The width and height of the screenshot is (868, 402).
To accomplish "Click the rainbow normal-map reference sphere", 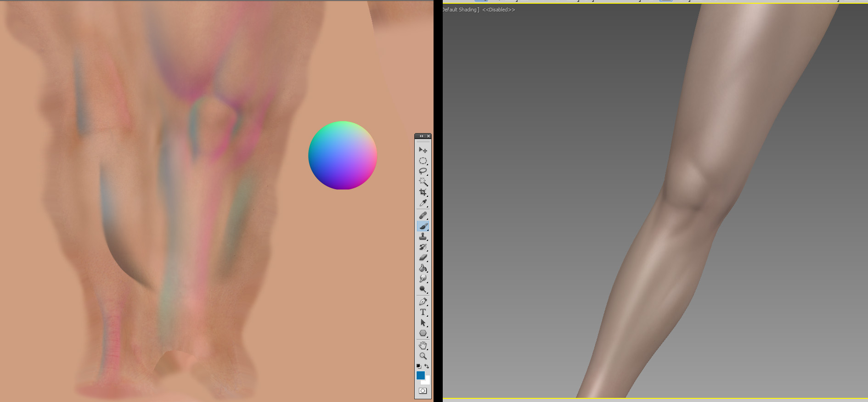I will click(343, 155).
